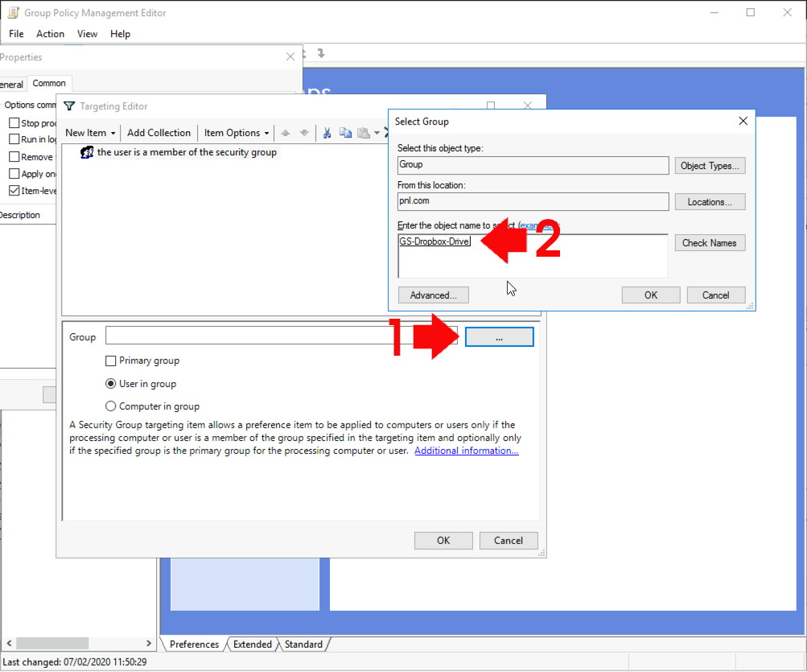Viewport: 807px width, 672px height.
Task: Click the Group Policy Management Editor title bar icon
Action: [x=12, y=12]
